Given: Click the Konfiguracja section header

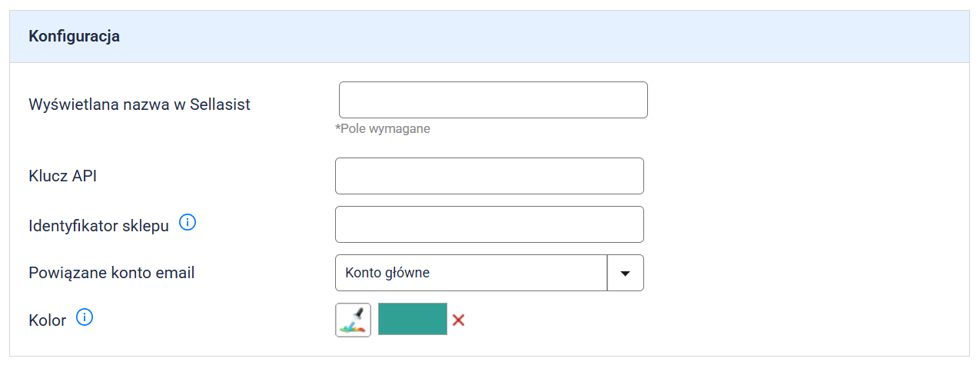Looking at the screenshot, I should 74,36.
